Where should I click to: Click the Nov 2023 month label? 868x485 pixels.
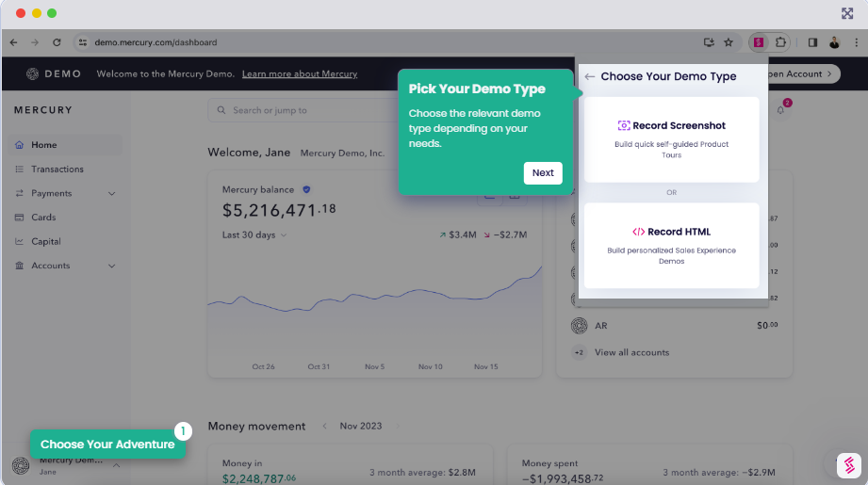click(361, 426)
